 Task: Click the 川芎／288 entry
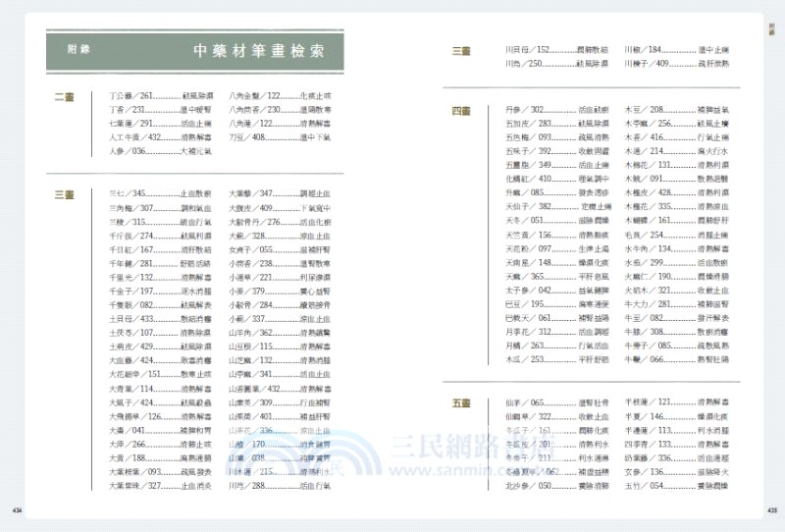(x=280, y=486)
